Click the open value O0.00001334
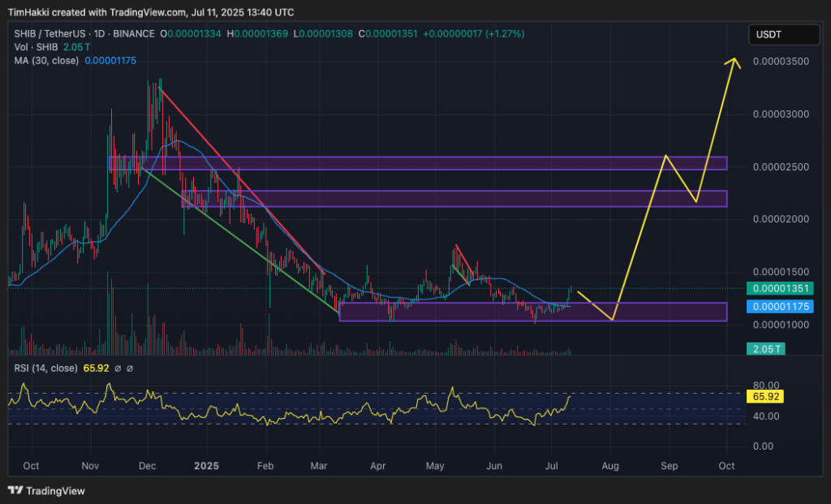 point(191,34)
